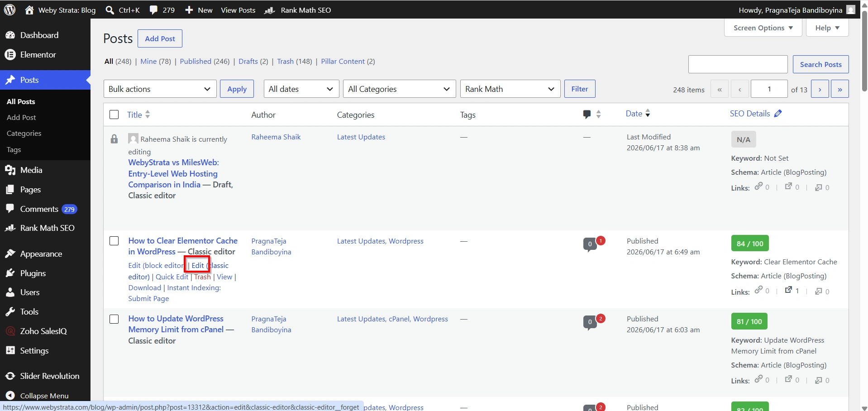
Task: Sort by the comments bubble column header
Action: pos(587,115)
